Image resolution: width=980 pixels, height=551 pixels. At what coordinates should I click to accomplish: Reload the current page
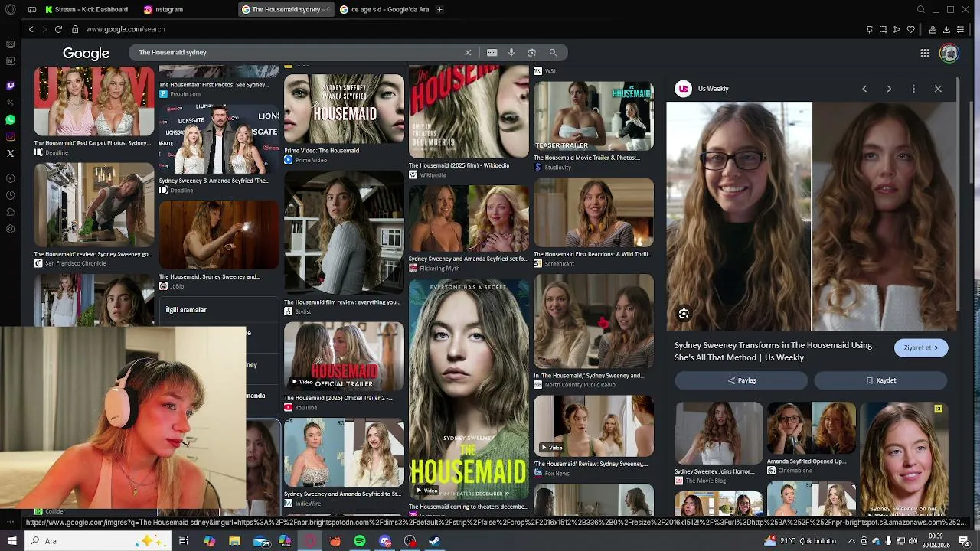tap(58, 29)
